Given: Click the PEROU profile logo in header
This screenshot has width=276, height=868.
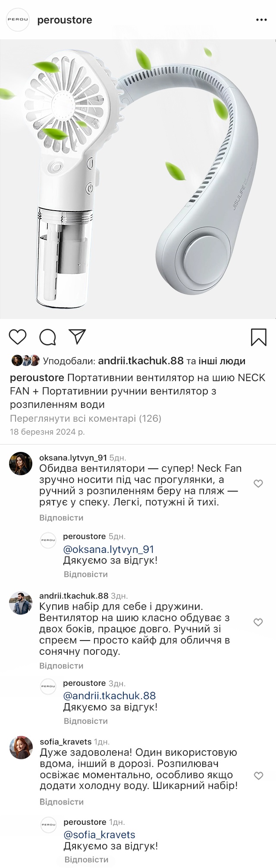Looking at the screenshot, I should pyautogui.click(x=18, y=20).
